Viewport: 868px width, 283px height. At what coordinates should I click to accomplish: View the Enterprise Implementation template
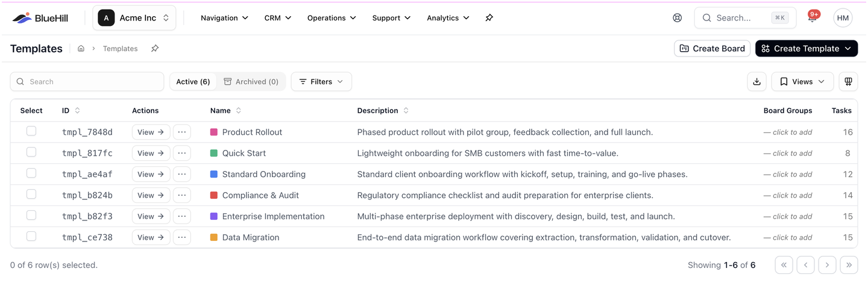(x=151, y=217)
